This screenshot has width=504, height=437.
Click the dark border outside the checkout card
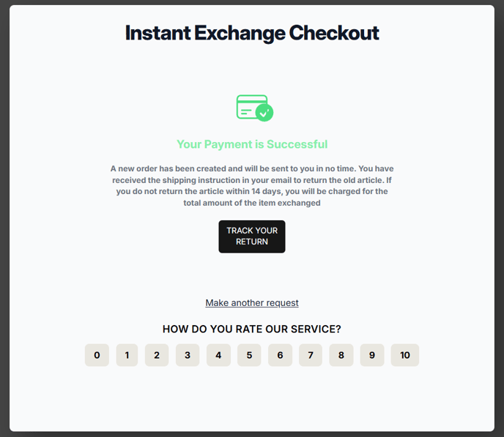(4, 218)
